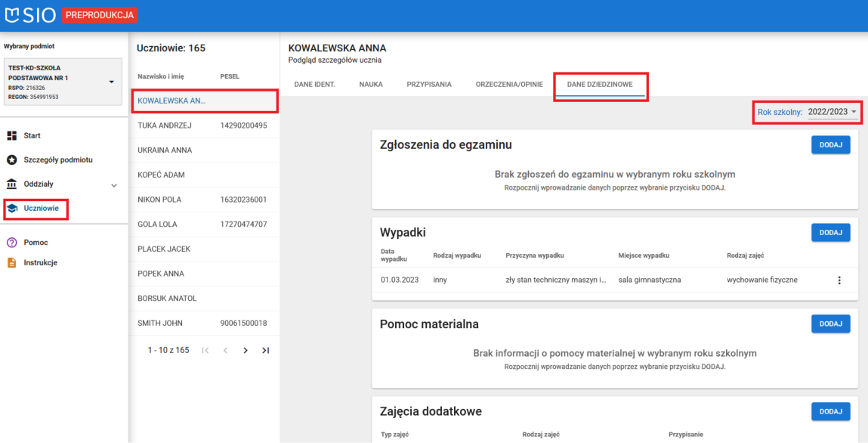This screenshot has height=443, width=868.
Task: Switch to the NAUKA tab
Action: (x=370, y=85)
